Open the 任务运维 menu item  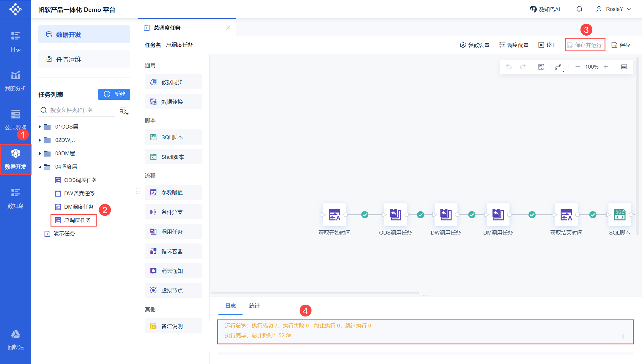tap(84, 59)
